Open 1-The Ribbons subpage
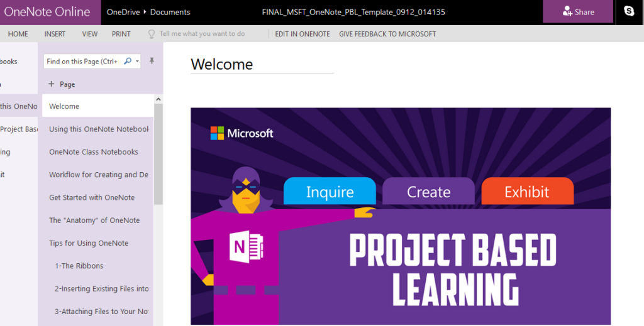Screen dimensions: 644x326 point(97,266)
